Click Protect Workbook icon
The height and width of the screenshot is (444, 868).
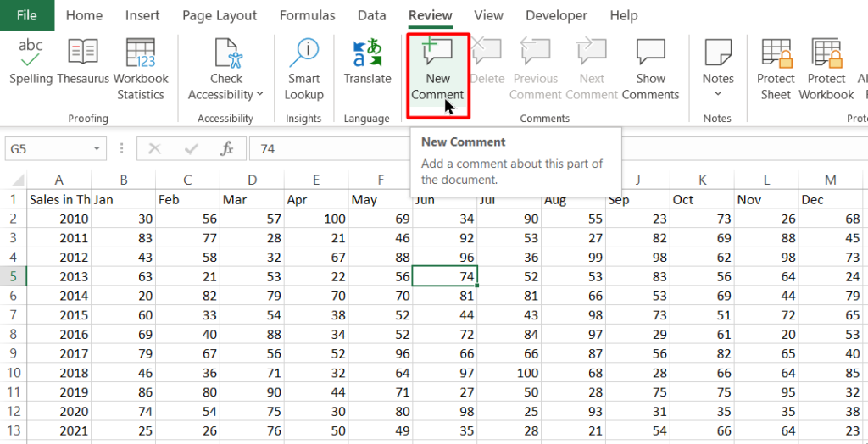tap(826, 53)
